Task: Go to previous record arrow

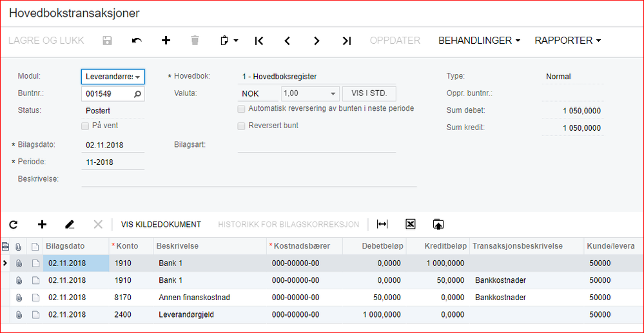Action: (x=288, y=41)
